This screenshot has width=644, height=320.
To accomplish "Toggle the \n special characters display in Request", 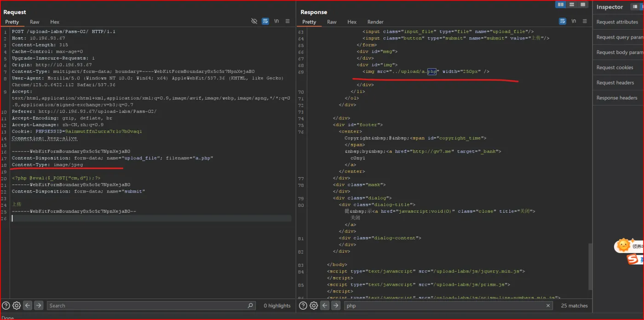I will (276, 21).
